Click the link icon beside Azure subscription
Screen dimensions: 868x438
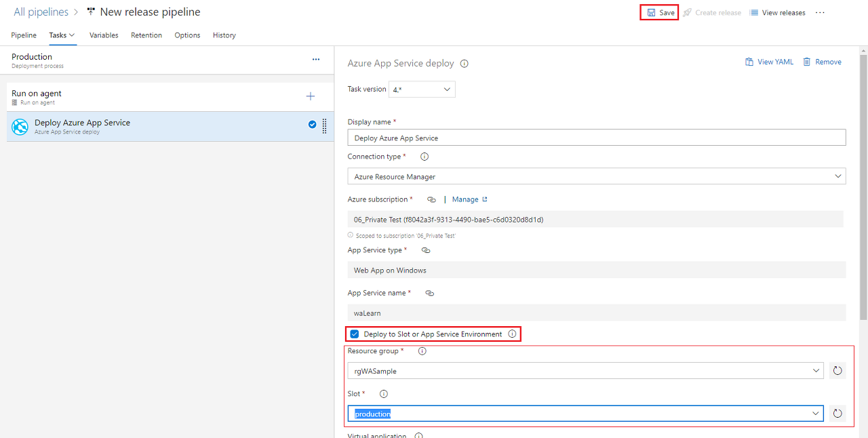431,200
